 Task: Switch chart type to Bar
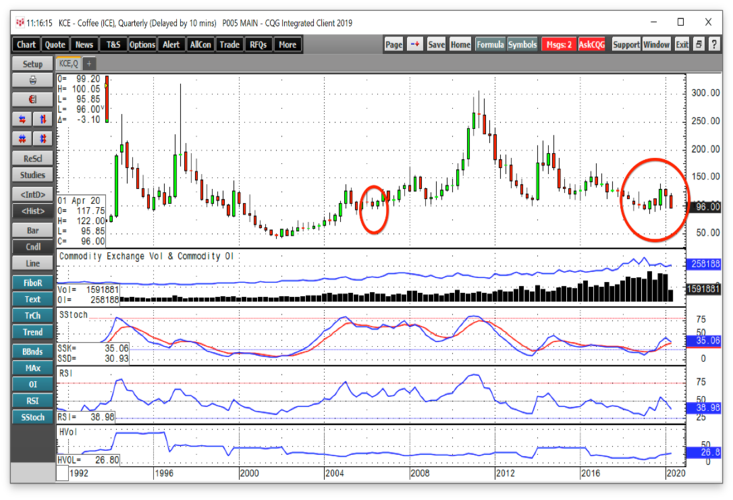(32, 229)
